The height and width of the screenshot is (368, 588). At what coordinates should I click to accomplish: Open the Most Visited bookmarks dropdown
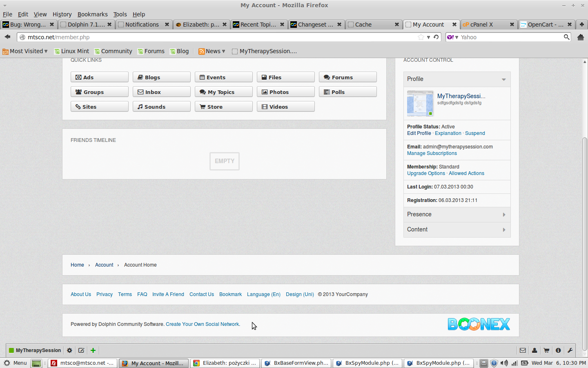[x=25, y=51]
